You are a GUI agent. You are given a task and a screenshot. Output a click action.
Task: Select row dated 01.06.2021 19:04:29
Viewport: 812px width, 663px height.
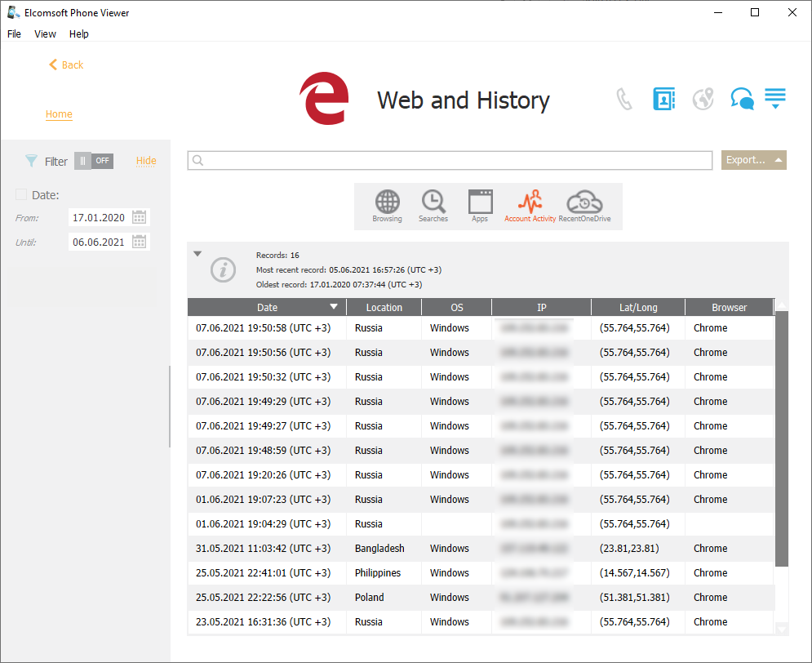point(481,523)
